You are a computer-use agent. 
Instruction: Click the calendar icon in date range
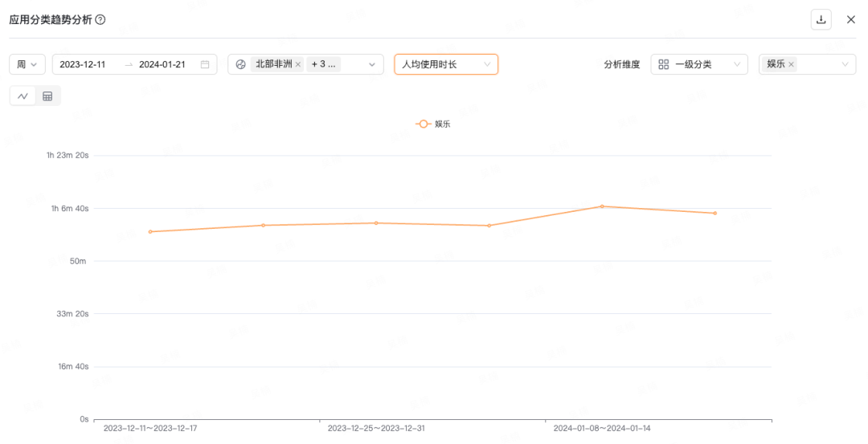point(205,64)
